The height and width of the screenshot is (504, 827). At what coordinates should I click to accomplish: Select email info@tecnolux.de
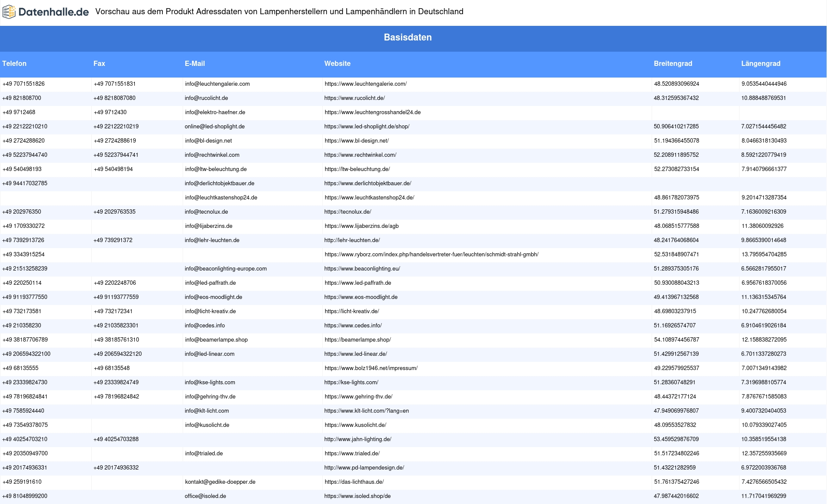point(206,212)
